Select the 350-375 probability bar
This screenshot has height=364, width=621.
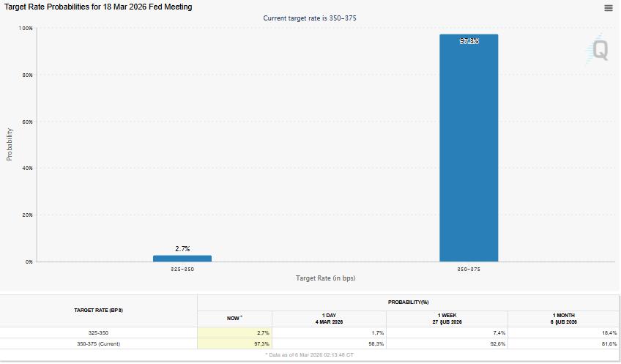point(469,148)
